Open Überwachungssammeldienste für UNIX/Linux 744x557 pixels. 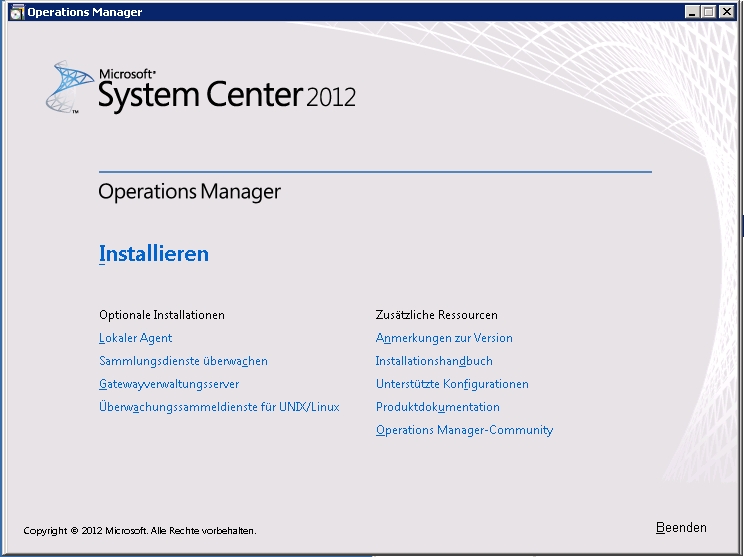pos(219,407)
